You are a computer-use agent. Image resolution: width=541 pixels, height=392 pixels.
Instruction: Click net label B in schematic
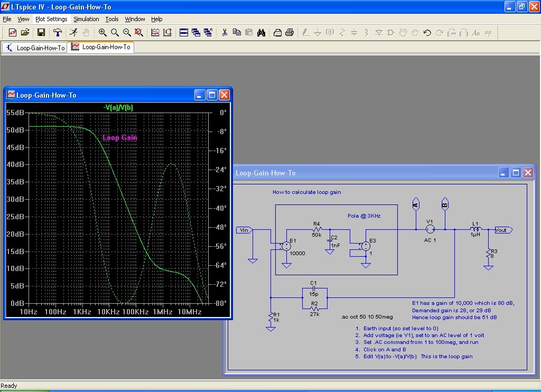(445, 204)
